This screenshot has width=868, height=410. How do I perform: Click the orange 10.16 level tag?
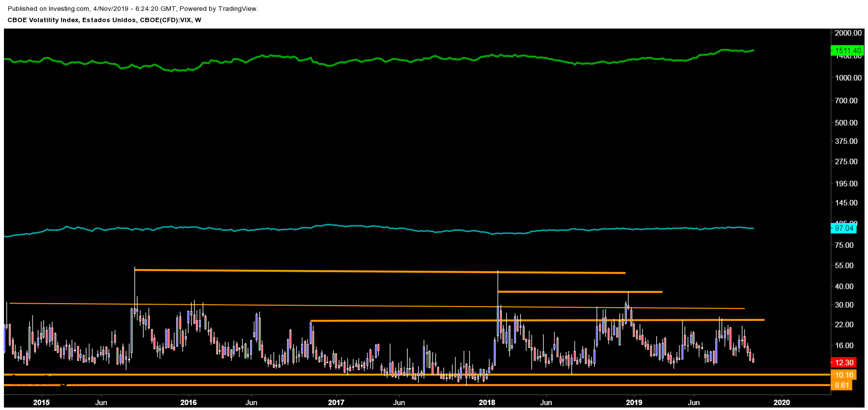point(844,375)
